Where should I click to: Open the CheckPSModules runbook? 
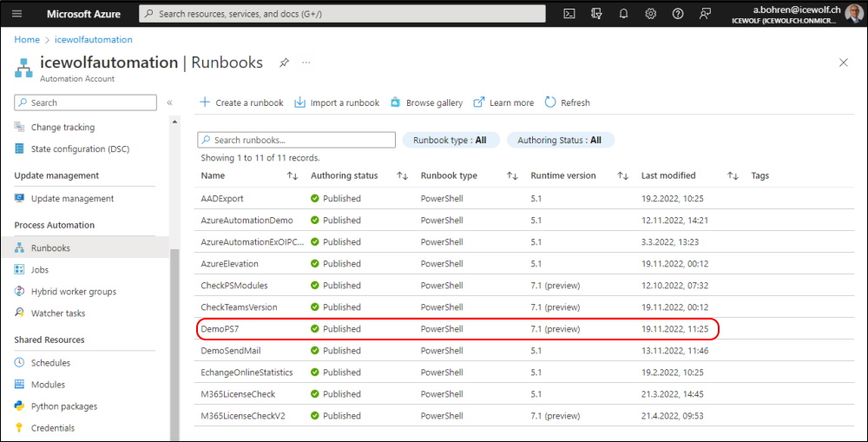pos(234,285)
